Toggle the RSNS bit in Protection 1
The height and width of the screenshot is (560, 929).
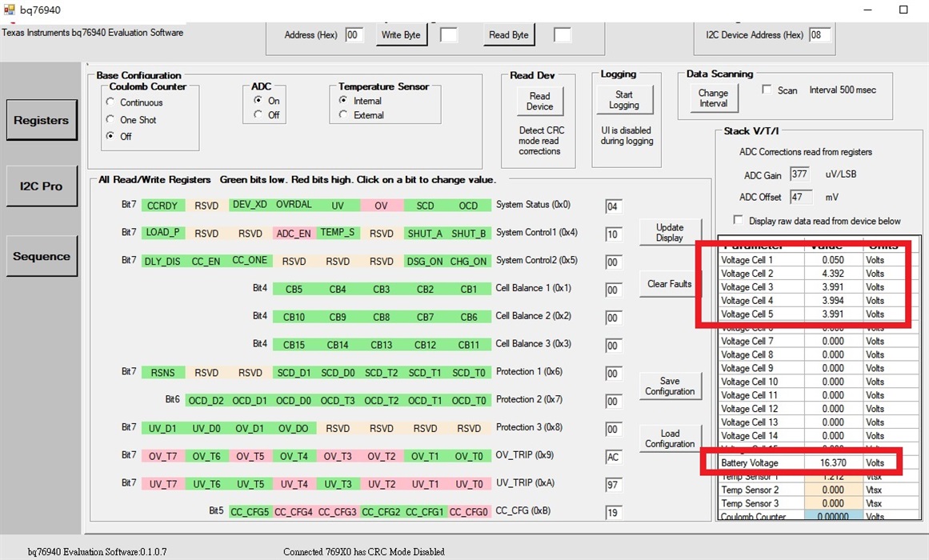tap(162, 372)
